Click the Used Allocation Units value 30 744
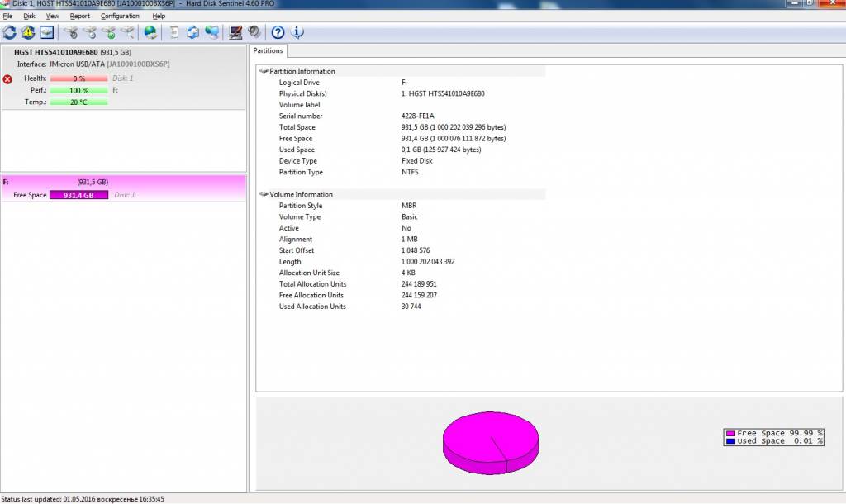846x504 pixels. (x=411, y=307)
